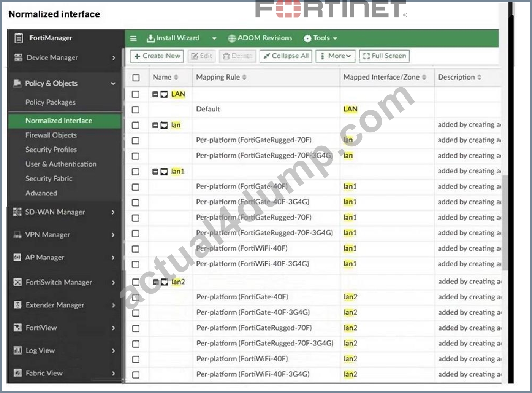Click the AP Manager sidebar icon

tap(17, 258)
